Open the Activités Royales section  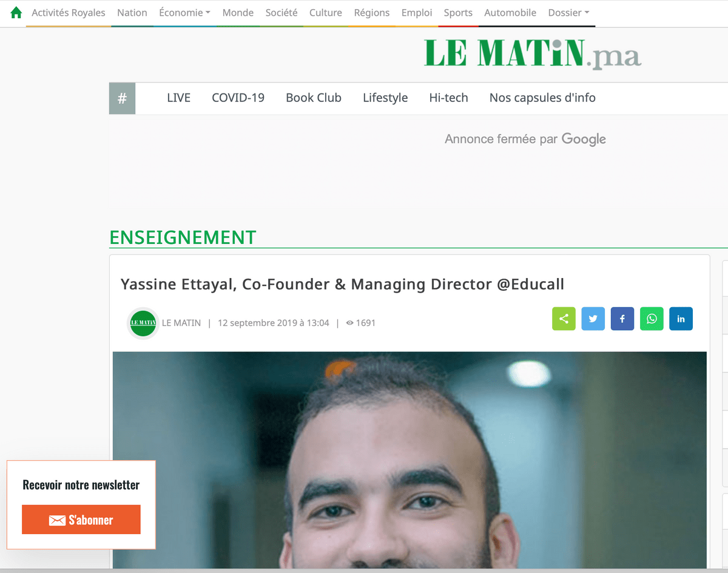(69, 13)
